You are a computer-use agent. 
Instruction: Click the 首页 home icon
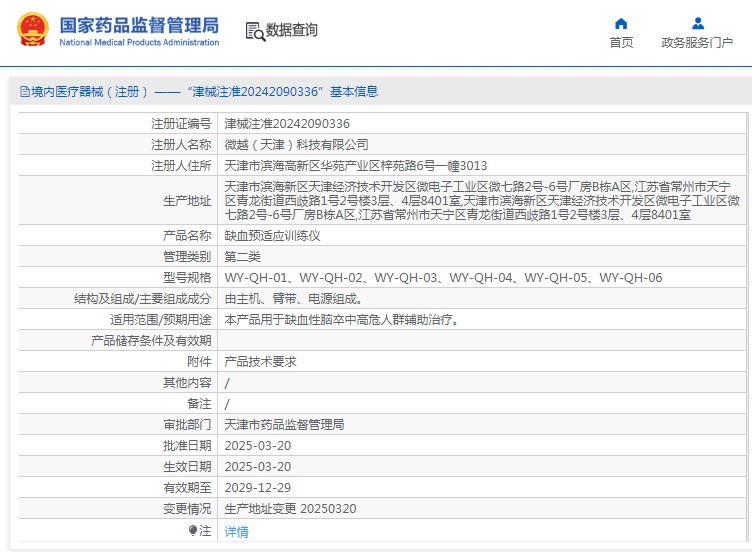(x=621, y=24)
